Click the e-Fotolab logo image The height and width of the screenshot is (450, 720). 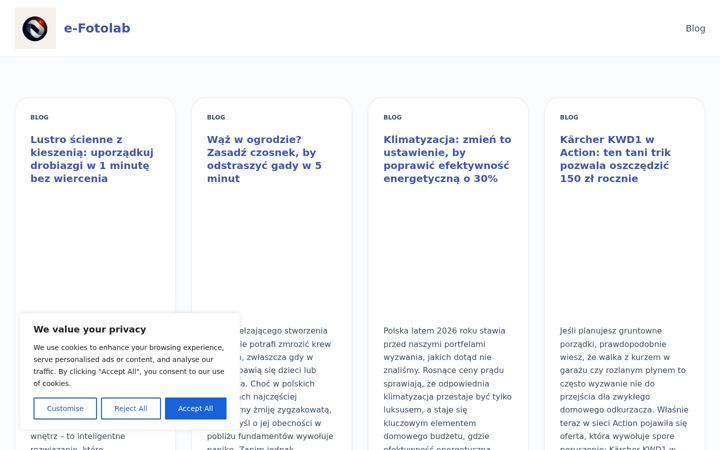click(35, 28)
